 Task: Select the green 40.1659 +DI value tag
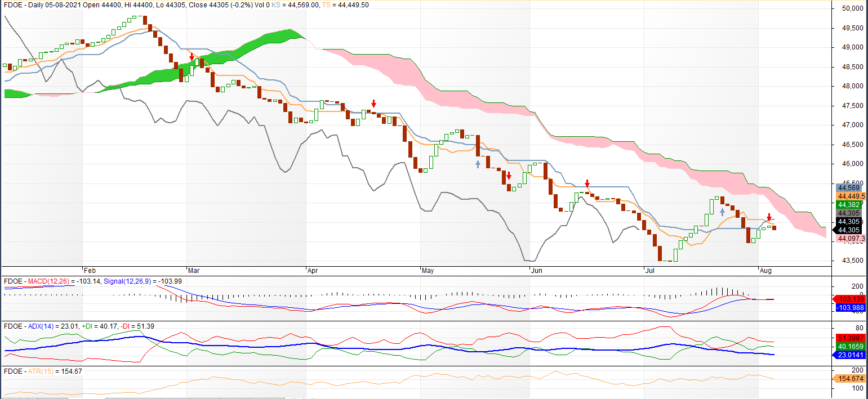(x=851, y=347)
